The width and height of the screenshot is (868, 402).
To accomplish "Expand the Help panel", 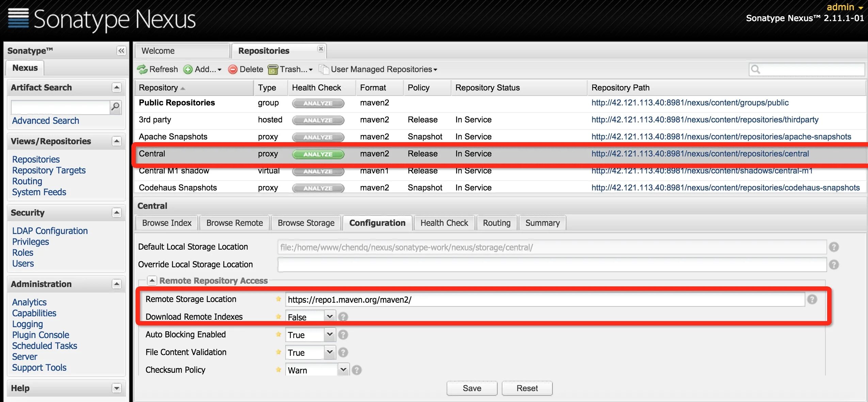I will (x=117, y=388).
